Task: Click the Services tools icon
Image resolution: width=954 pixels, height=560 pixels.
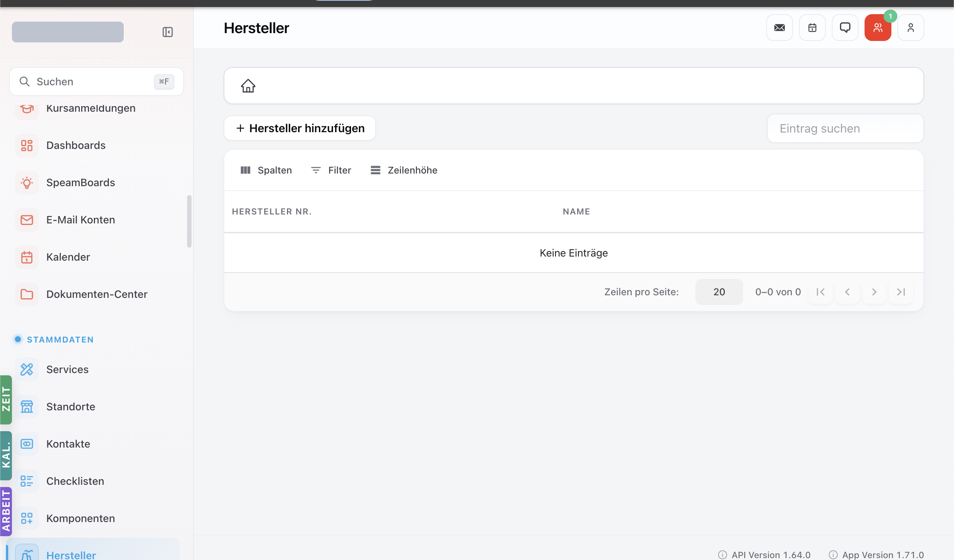Action: pyautogui.click(x=26, y=369)
